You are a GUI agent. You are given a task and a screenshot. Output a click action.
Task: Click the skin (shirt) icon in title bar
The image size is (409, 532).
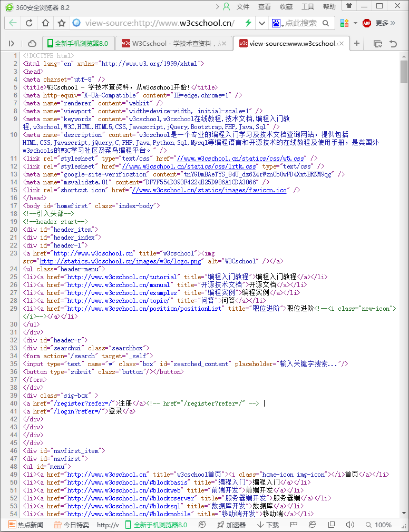click(349, 6)
